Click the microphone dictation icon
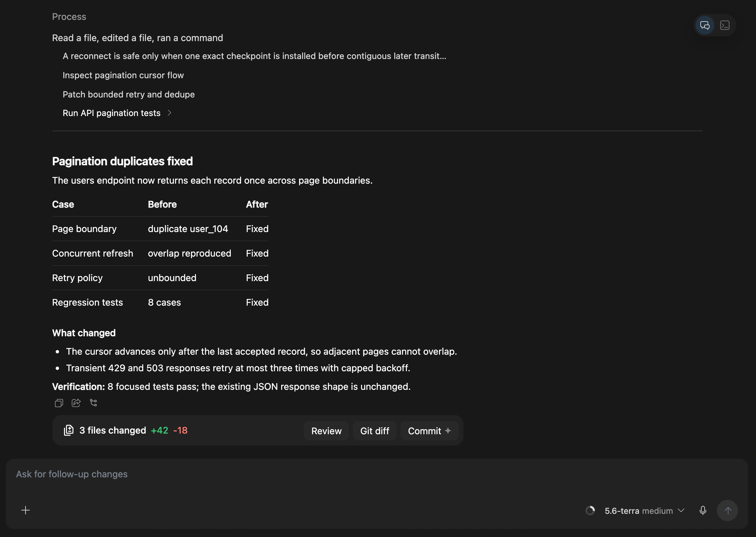The image size is (756, 537). click(703, 510)
